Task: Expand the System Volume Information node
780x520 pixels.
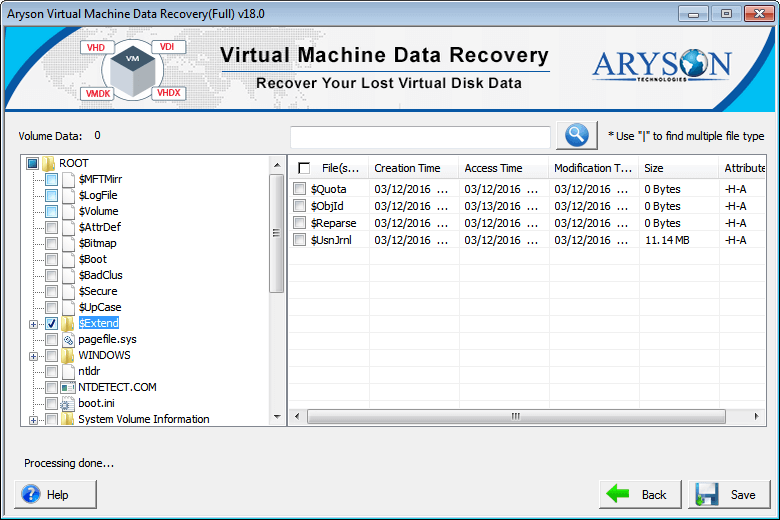Action: [33, 420]
